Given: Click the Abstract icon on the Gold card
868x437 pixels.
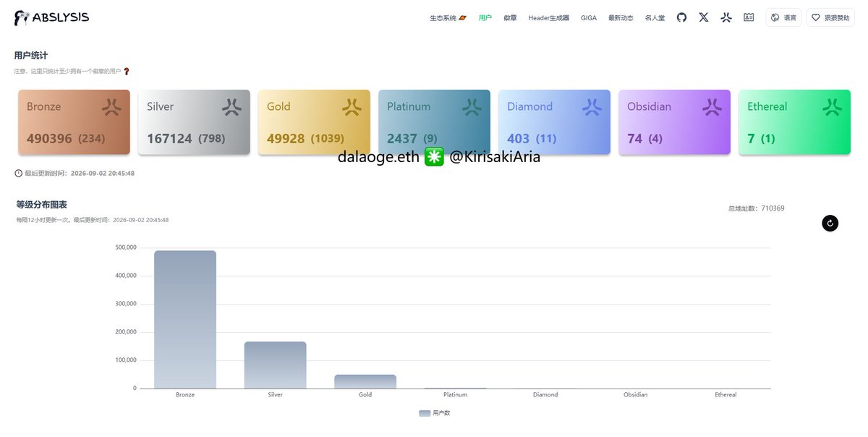Looking at the screenshot, I should pos(352,107).
